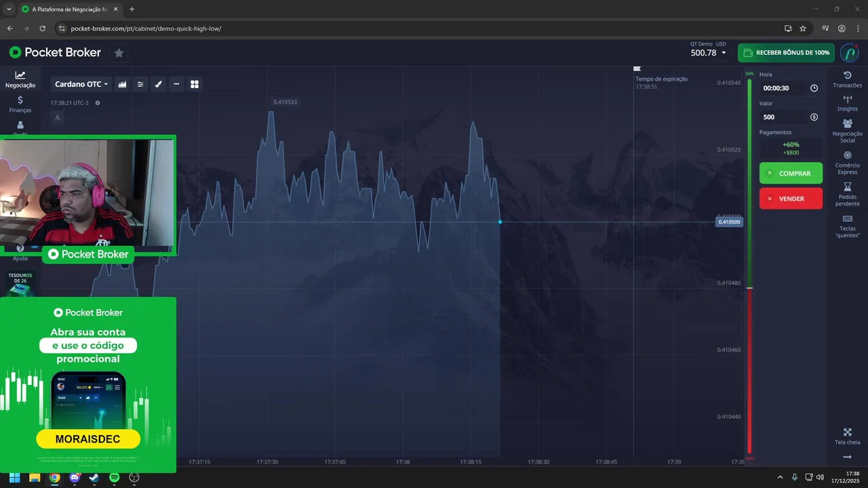This screenshot has height=488, width=868.
Task: Click the Hora time input field
Action: point(791,88)
